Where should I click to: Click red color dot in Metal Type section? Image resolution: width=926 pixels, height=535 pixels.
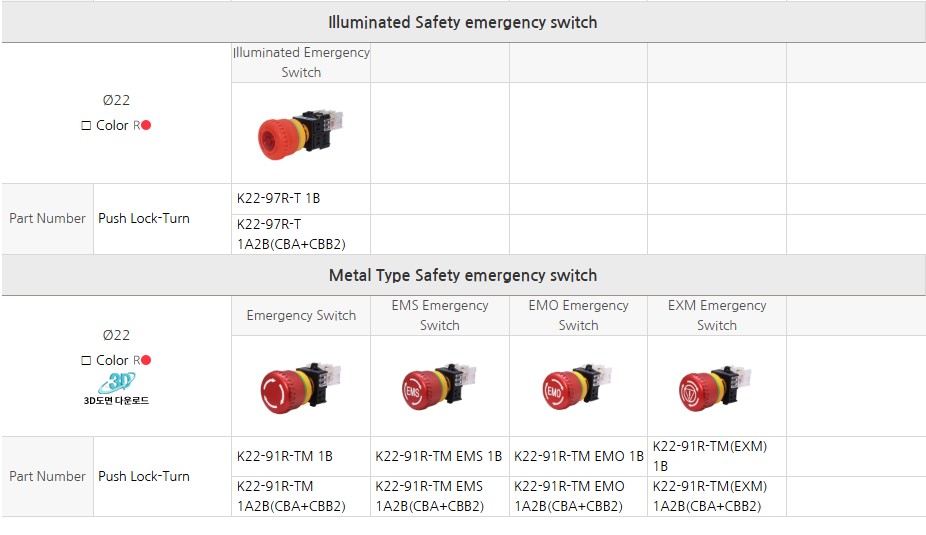pyautogui.click(x=146, y=360)
